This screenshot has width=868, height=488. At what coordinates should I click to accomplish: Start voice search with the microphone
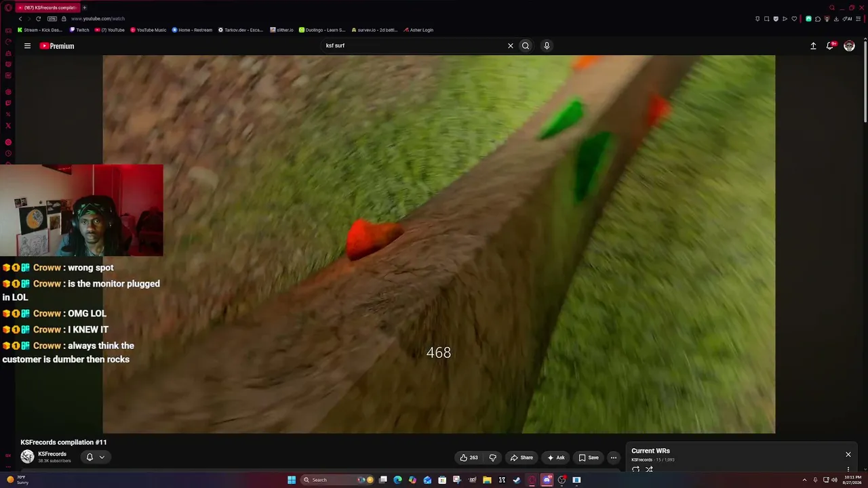tap(547, 46)
